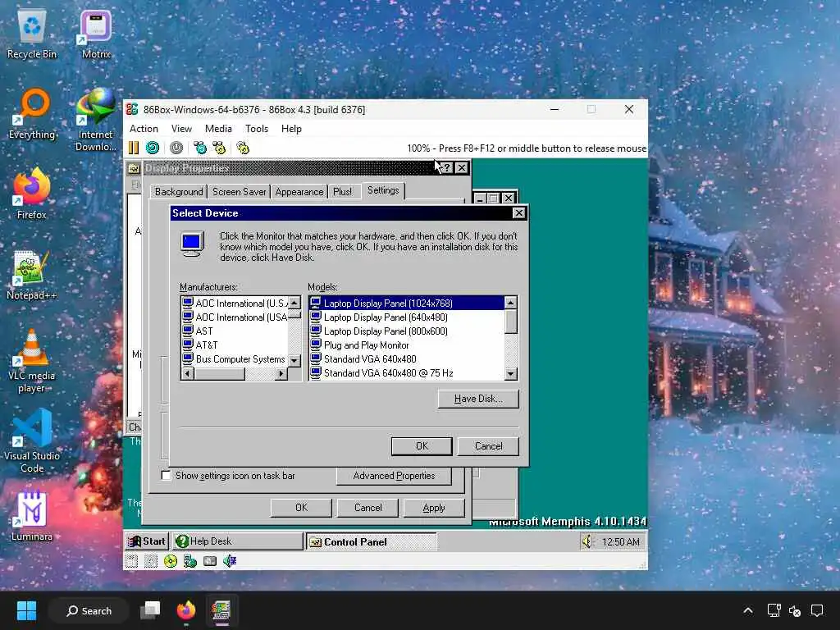This screenshot has height=630, width=840.
Task: Click Firefox in the host taskbar
Action: (186, 610)
